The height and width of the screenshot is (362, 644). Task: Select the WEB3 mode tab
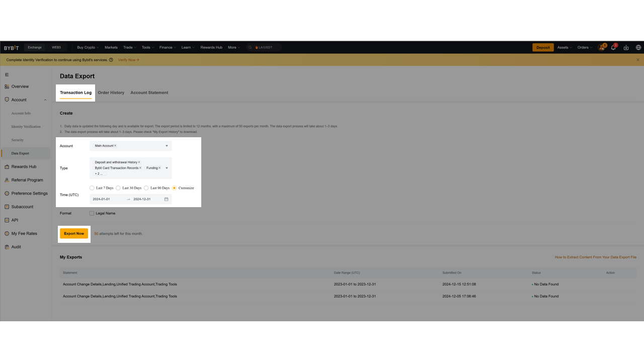pyautogui.click(x=56, y=48)
